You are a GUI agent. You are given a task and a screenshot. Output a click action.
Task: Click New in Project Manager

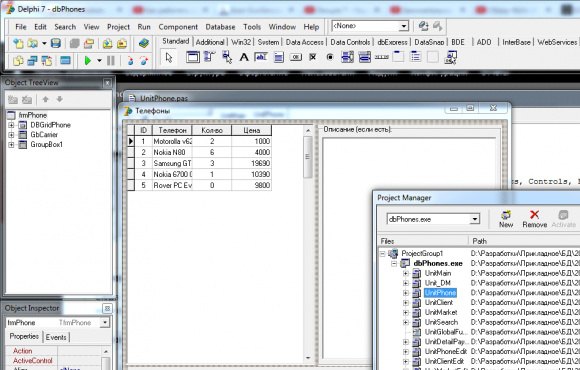pos(506,219)
